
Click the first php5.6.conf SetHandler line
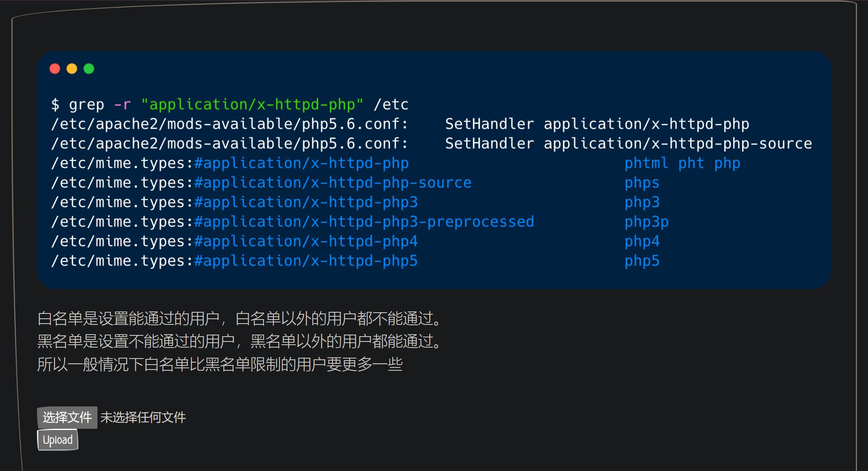(400, 124)
